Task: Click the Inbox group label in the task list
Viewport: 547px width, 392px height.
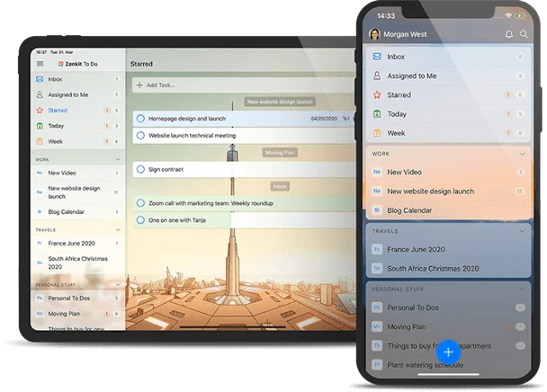Action: point(280,187)
